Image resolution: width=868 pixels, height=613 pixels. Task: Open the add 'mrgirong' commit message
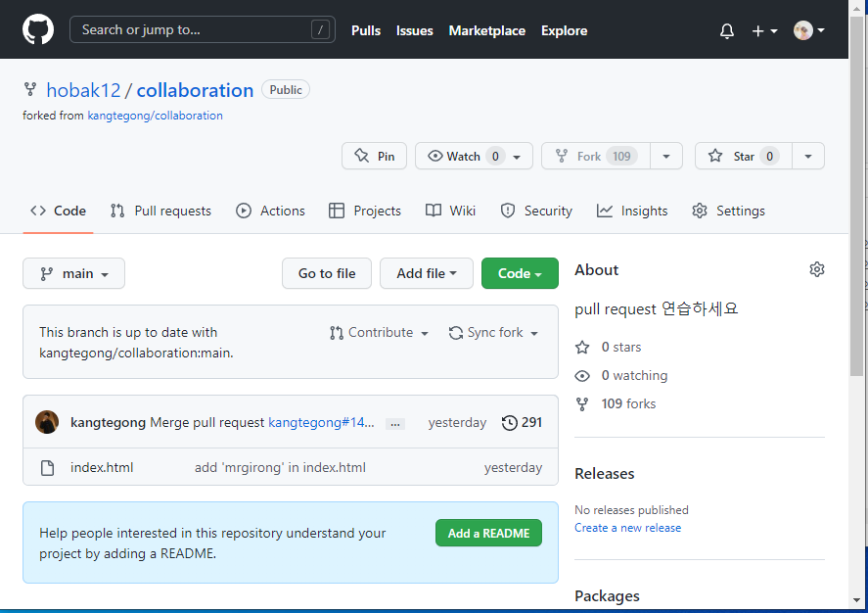pos(280,468)
